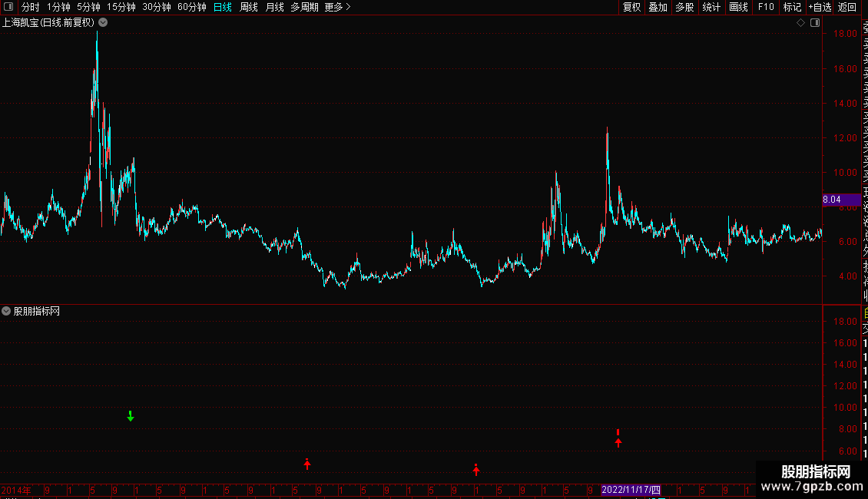Click the diamond icon in chart corner
868x499 pixels.
[x=800, y=23]
